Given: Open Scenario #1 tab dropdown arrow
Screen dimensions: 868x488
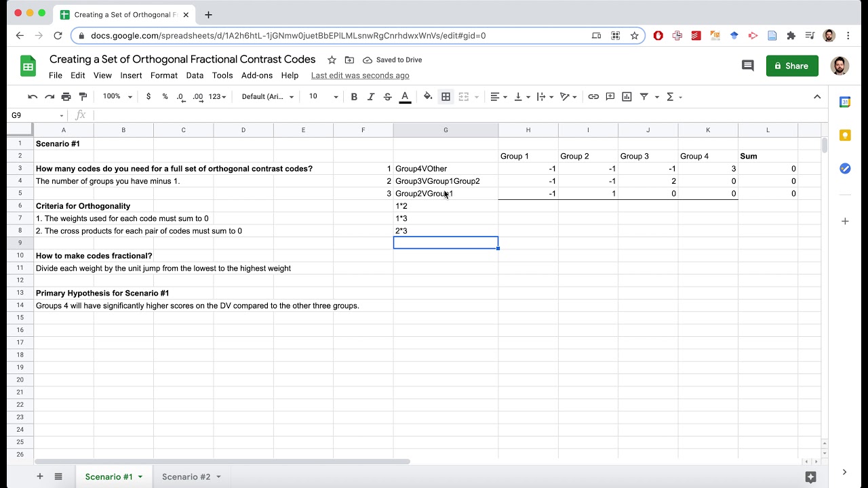Looking at the screenshot, I should (x=140, y=477).
